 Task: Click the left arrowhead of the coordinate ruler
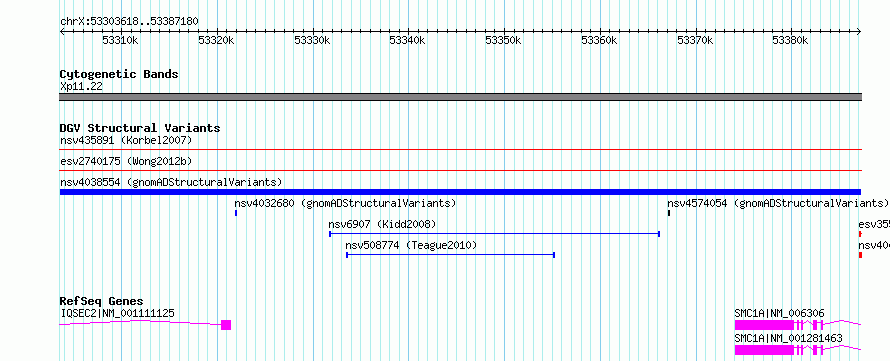click(62, 32)
